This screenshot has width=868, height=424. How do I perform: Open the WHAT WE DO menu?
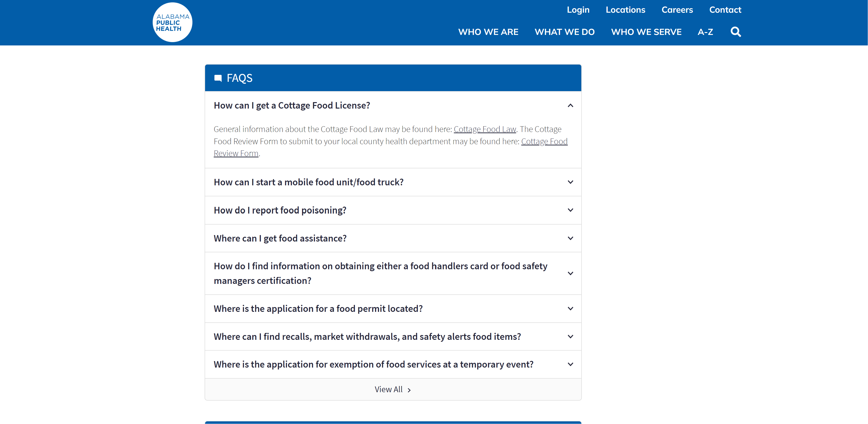pyautogui.click(x=564, y=32)
